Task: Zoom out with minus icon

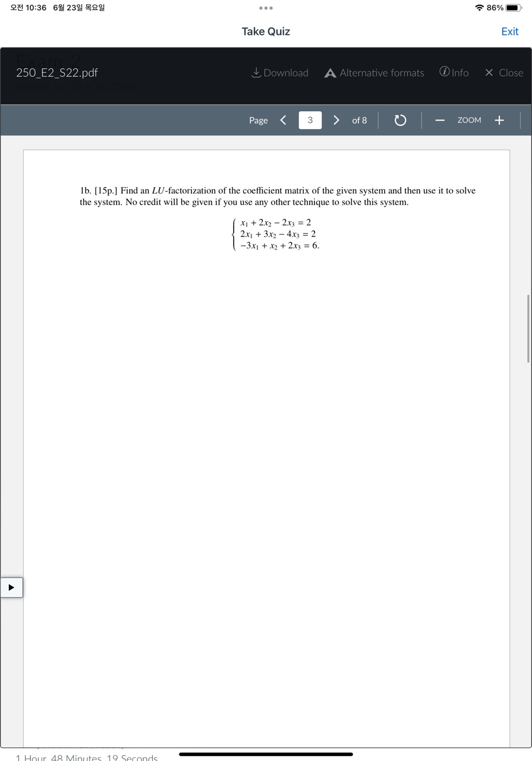Action: [x=440, y=120]
